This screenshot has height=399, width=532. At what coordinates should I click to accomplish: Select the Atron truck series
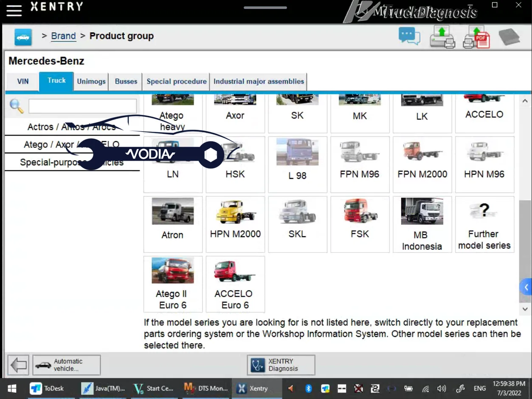pos(173,224)
